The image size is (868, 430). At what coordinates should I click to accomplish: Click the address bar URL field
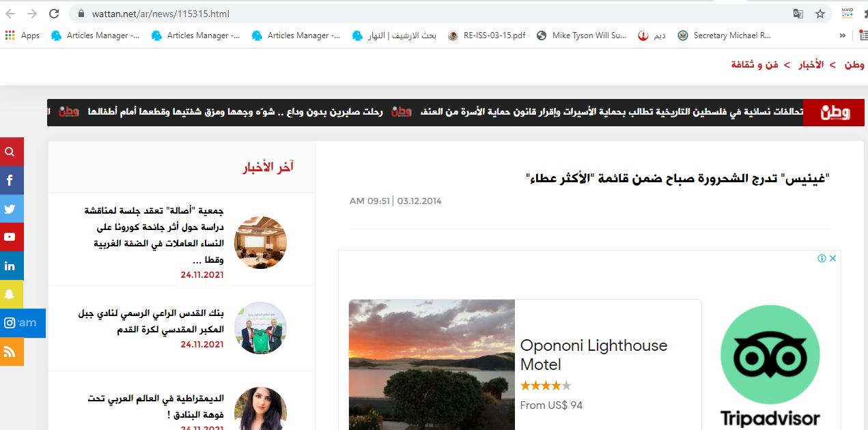coord(410,14)
